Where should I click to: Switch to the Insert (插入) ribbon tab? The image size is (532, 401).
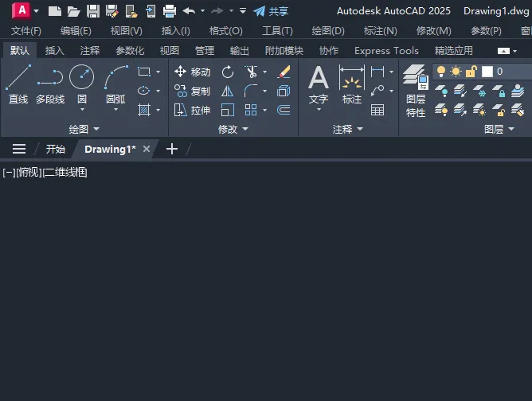[55, 51]
